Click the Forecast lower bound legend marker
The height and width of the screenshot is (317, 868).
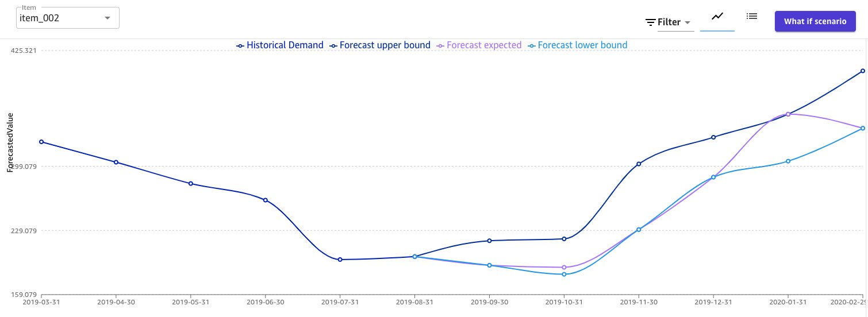click(x=532, y=45)
